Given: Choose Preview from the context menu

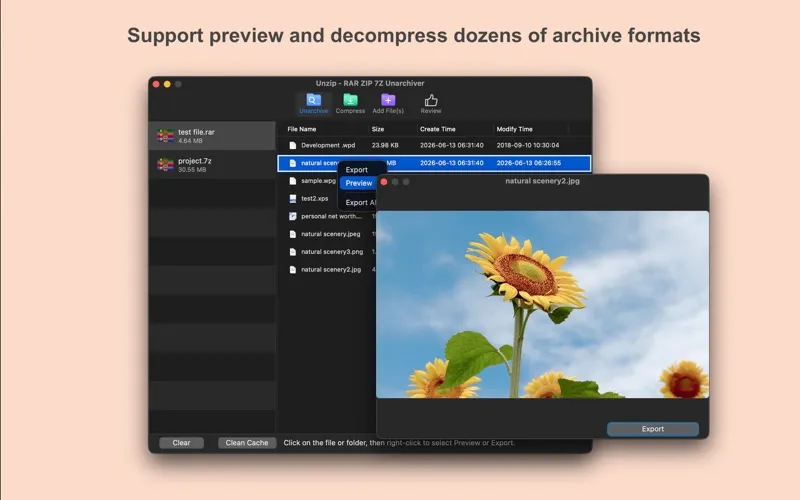Looking at the screenshot, I should 359,183.
